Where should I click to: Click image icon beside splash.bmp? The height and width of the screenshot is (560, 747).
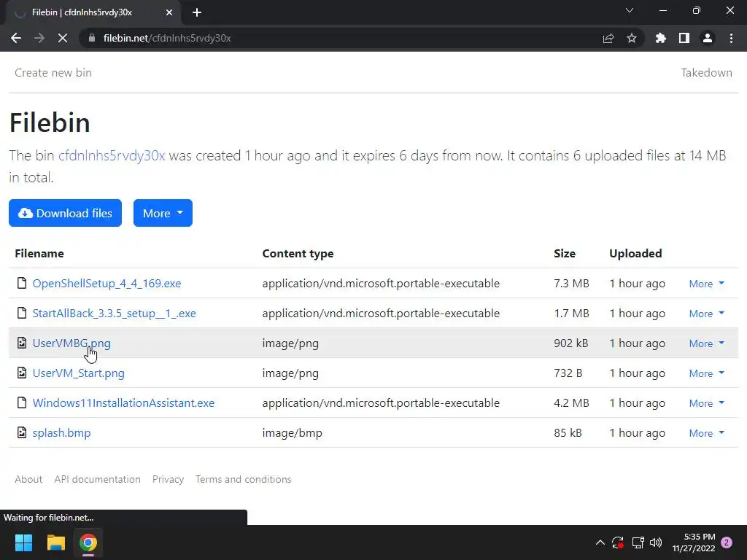(x=21, y=432)
